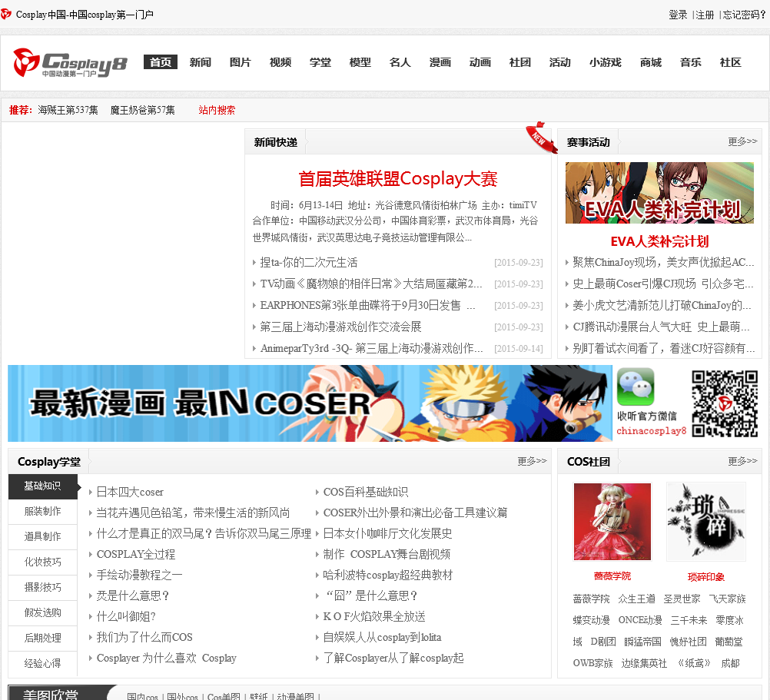The image size is (770, 700).
Task: Click 更多>> in Cosplay学堂 section
Action: pyautogui.click(x=532, y=461)
